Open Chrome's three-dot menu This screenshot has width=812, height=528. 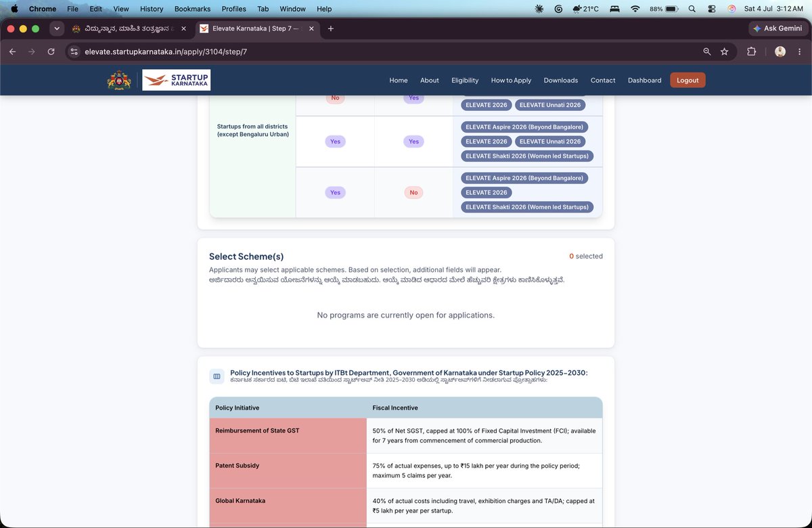(x=800, y=51)
